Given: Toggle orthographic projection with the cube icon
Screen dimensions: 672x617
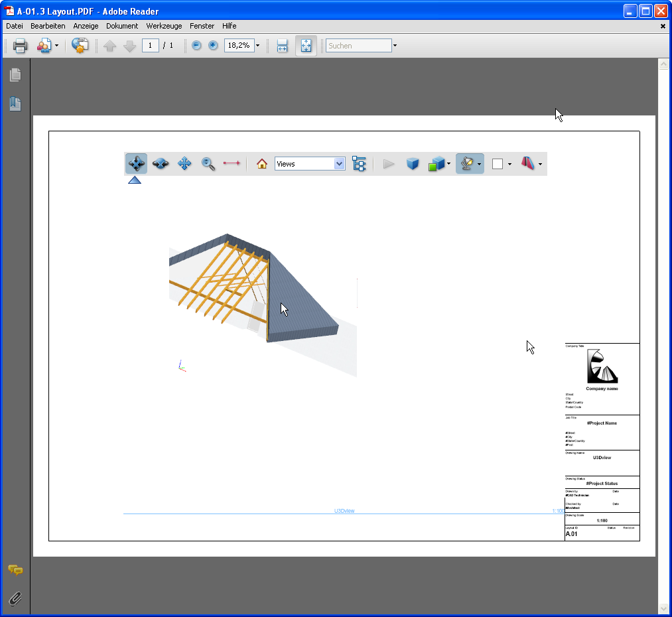Looking at the screenshot, I should point(413,163).
